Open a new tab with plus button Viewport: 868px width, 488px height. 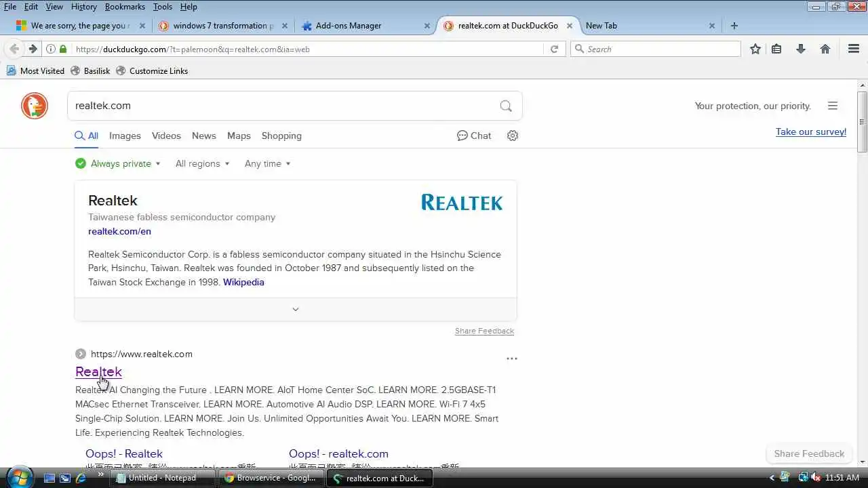(734, 26)
